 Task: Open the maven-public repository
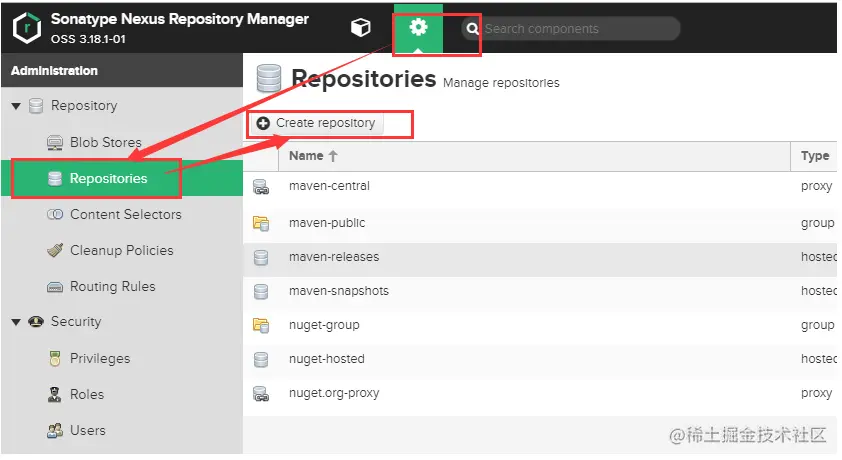pyautogui.click(x=327, y=223)
